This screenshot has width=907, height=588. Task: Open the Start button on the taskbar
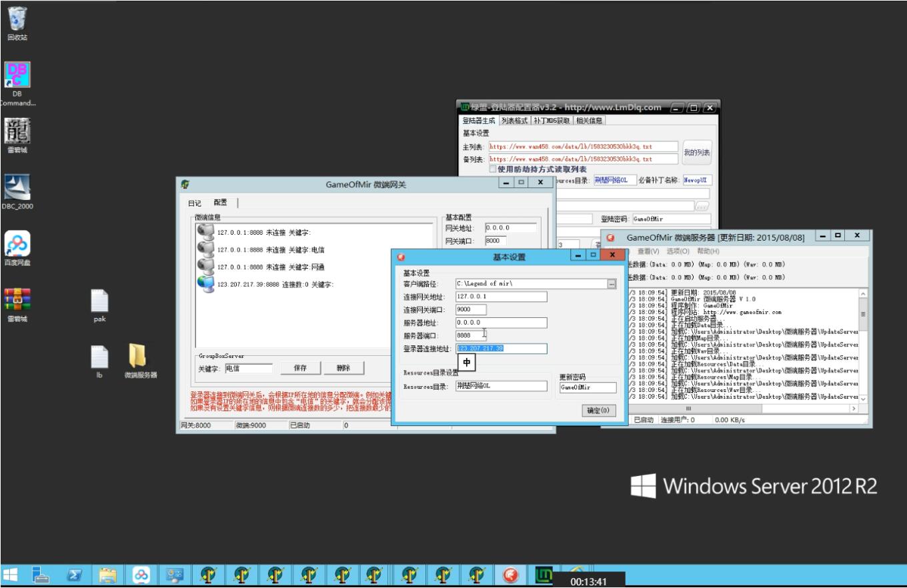click(x=11, y=575)
